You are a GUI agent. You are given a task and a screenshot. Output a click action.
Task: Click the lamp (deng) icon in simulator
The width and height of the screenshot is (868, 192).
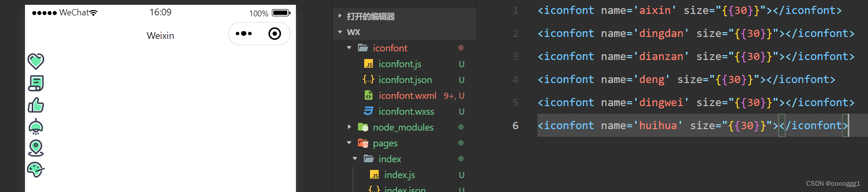point(36,126)
